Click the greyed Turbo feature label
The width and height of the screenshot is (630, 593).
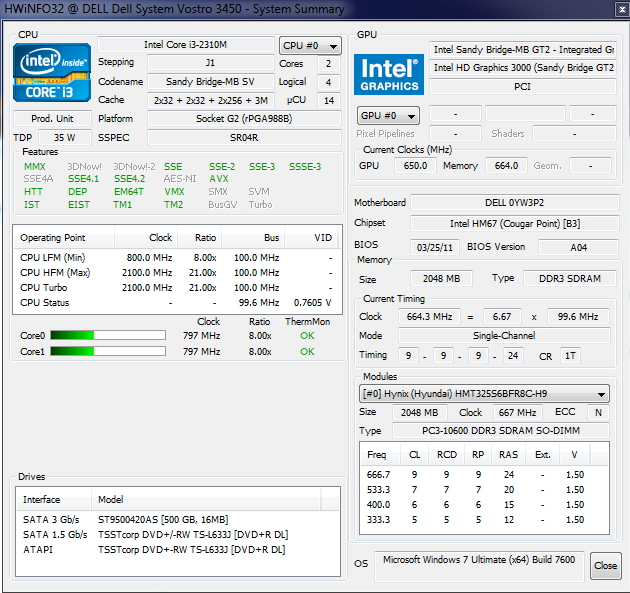[x=260, y=204]
